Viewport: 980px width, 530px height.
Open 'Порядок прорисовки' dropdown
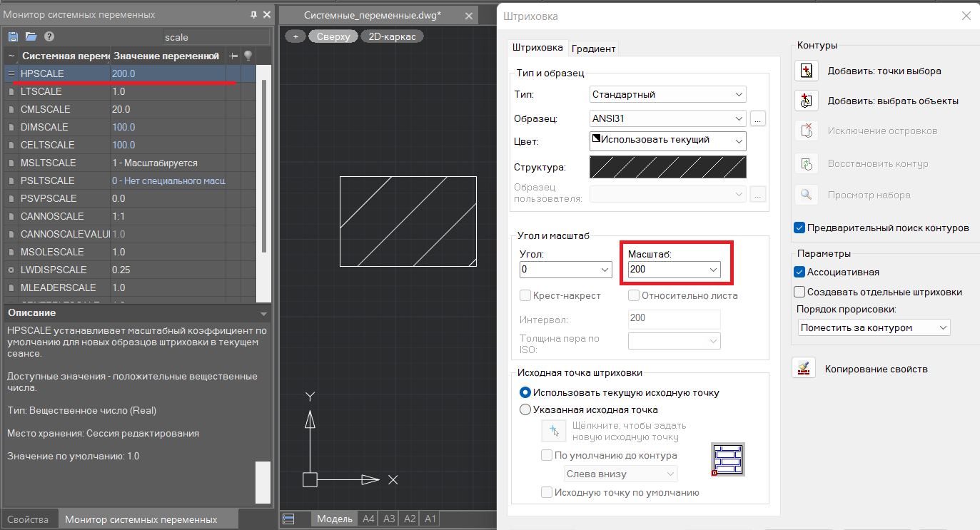tap(874, 327)
